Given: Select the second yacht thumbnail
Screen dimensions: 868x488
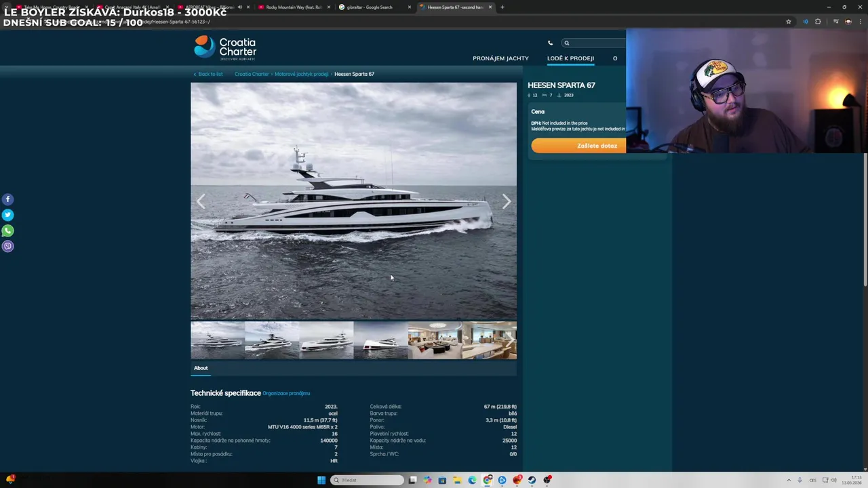Looking at the screenshot, I should pyautogui.click(x=272, y=340).
